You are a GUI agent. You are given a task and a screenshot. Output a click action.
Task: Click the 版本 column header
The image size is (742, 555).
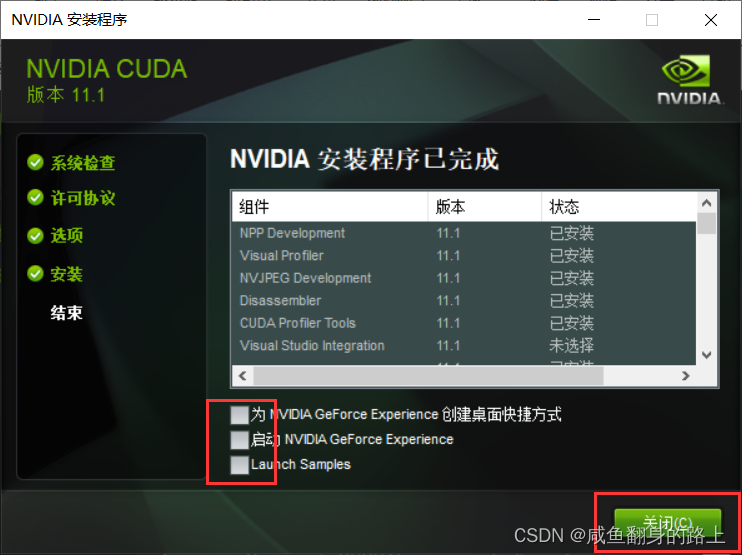click(485, 207)
